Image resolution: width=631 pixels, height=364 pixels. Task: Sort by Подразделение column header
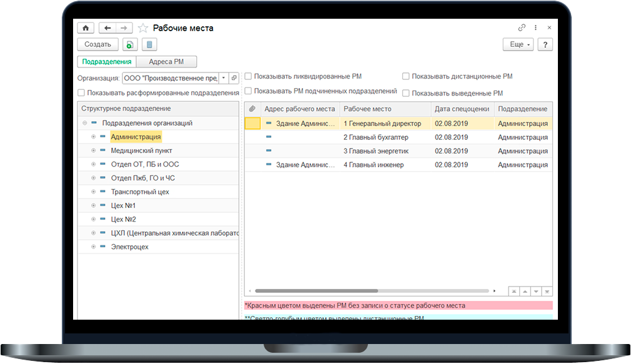click(523, 109)
